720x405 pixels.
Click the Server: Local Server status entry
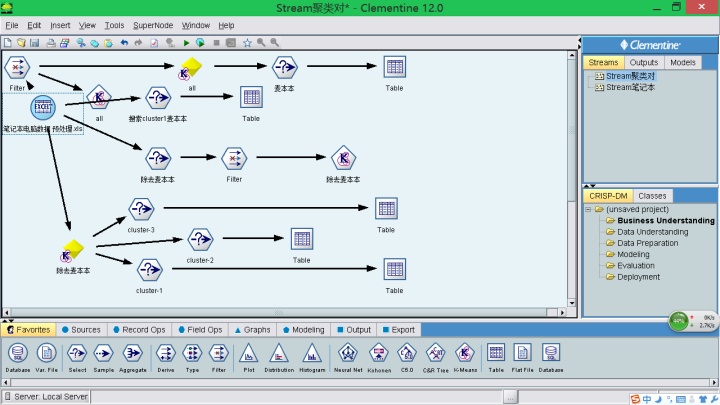tap(46, 396)
